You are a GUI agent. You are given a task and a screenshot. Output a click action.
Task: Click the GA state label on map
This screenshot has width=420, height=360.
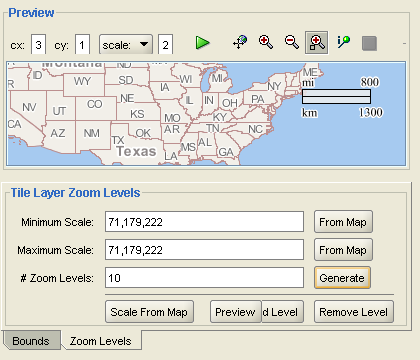[226, 152]
